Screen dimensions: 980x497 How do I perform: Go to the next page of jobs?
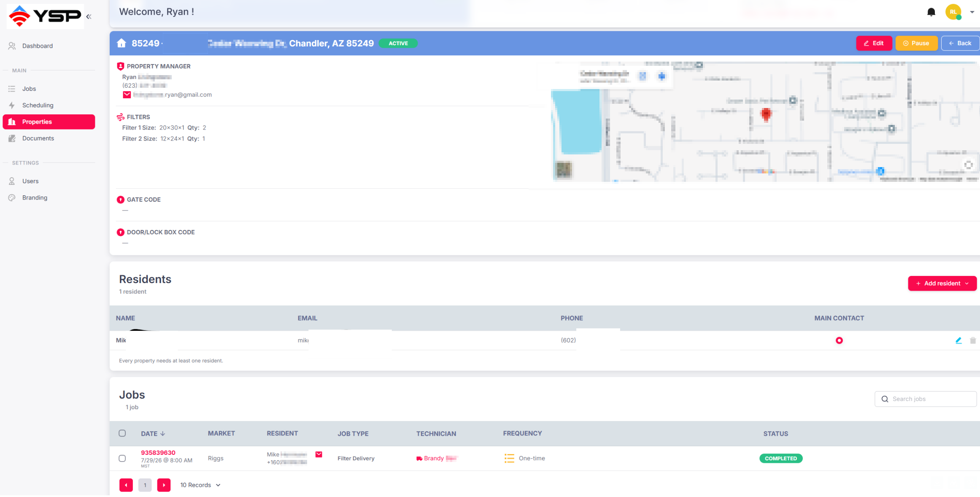(x=164, y=485)
